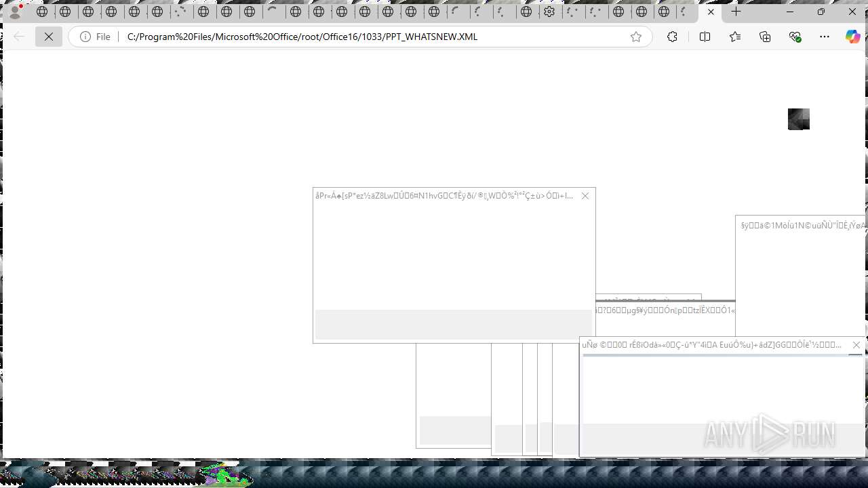Screen dimensions: 868x488
Task: Select the title text starting 'åPr«Á'
Action: tap(444, 196)
